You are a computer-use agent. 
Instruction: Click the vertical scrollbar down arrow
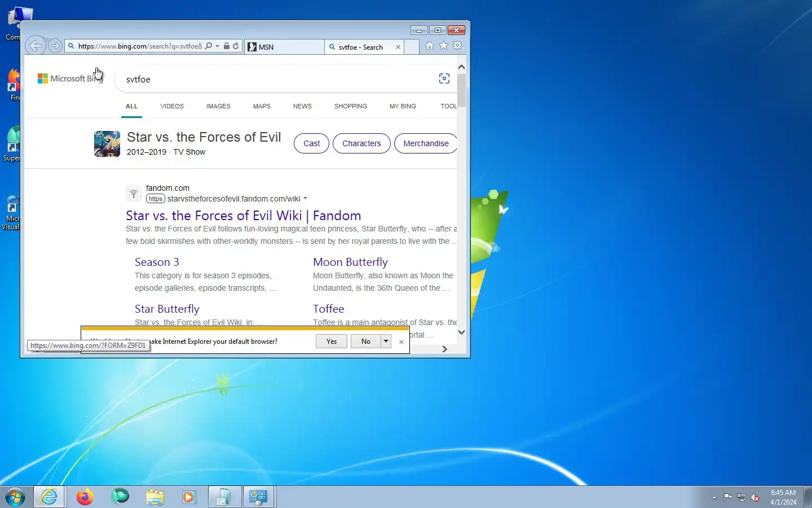click(x=461, y=332)
